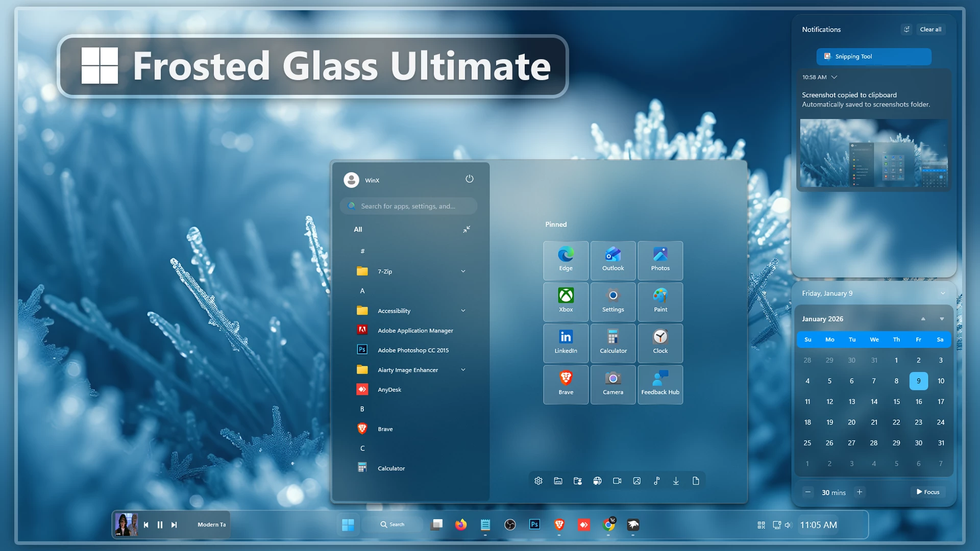Image resolution: width=980 pixels, height=551 pixels.
Task: Open the Photos pinned tile
Action: [x=660, y=260]
